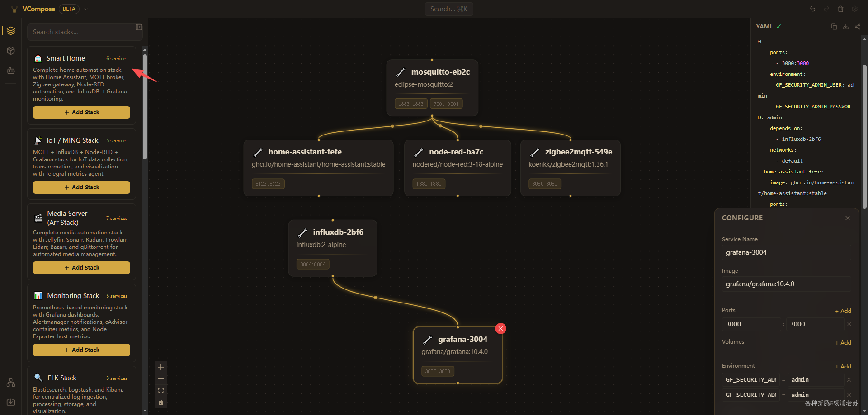Select the grafana-3004 service node
Screen dimensions: 868x415
[458, 355]
